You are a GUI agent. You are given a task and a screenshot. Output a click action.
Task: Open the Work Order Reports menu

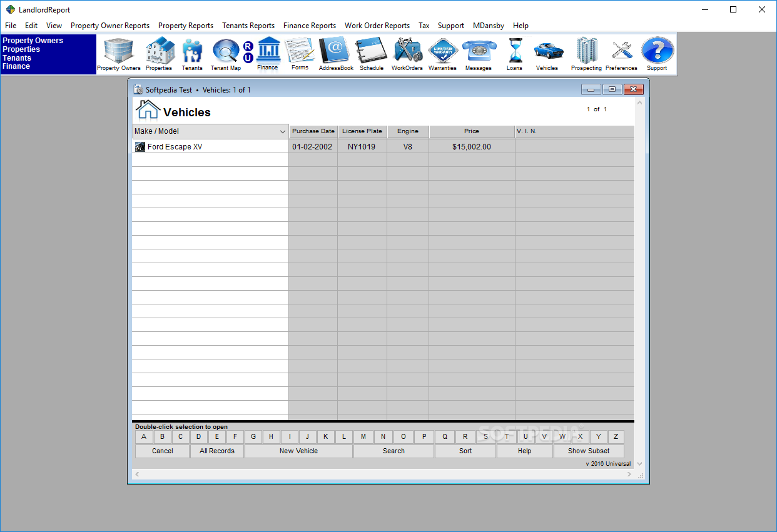377,26
